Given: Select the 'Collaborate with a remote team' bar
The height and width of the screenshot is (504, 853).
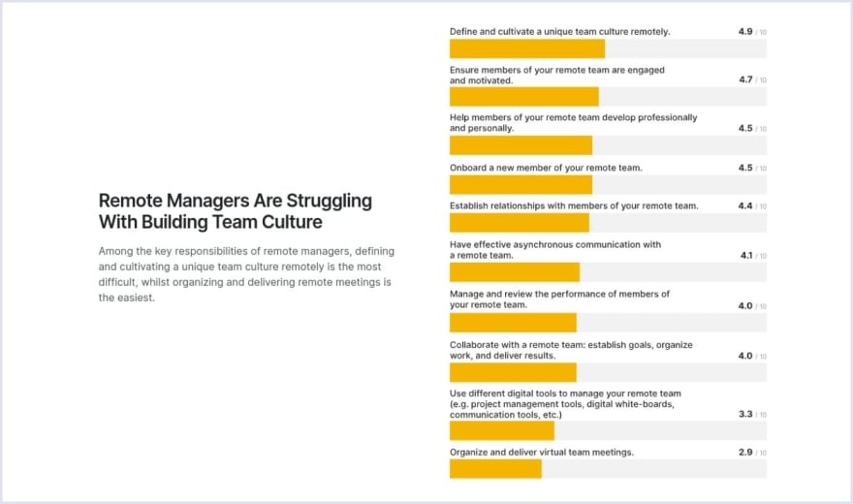Looking at the screenshot, I should click(x=513, y=373).
